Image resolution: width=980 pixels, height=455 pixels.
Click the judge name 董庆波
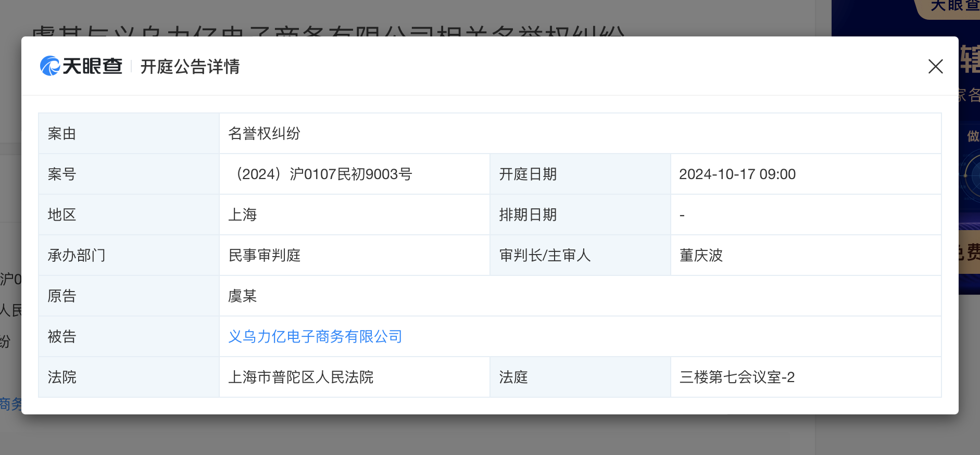701,256
